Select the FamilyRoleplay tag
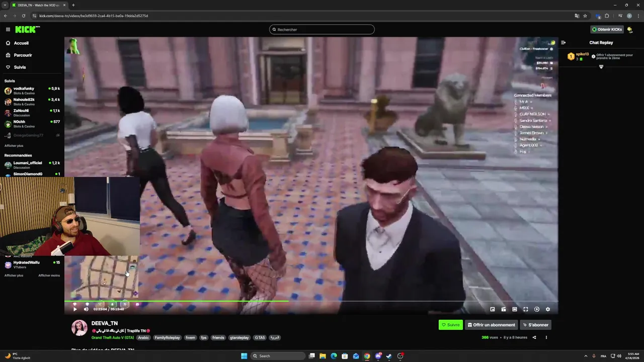The width and height of the screenshot is (644, 362). pyautogui.click(x=167, y=338)
